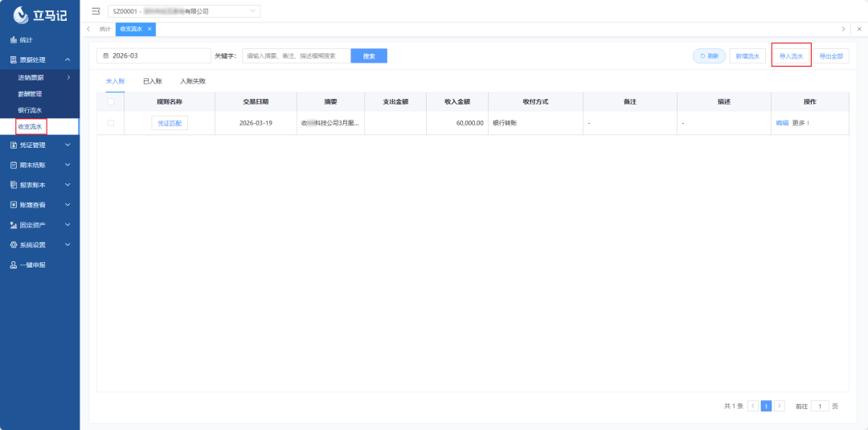This screenshot has height=430, width=868.
Task: Expand the 凭证管理 sidebar menu
Action: pyautogui.click(x=40, y=145)
